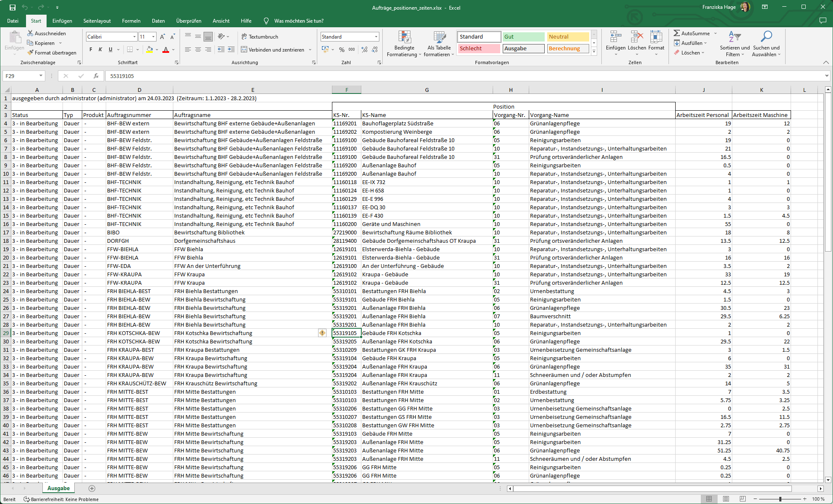833x504 pixels.
Task: Click the AutoSumme sigma icon
Action: coord(676,33)
